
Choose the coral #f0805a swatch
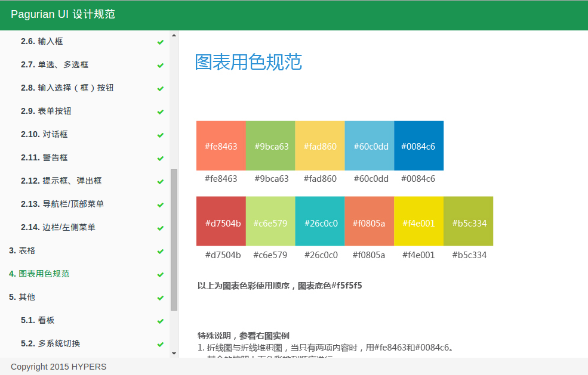tap(370, 221)
